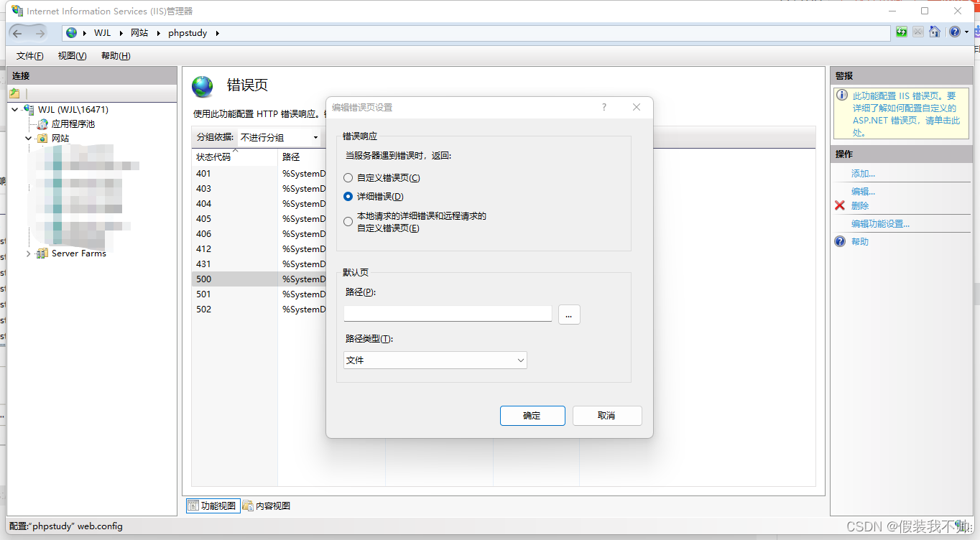The image size is (980, 540).
Task: Open the 路径类型 combo box
Action: click(435, 360)
